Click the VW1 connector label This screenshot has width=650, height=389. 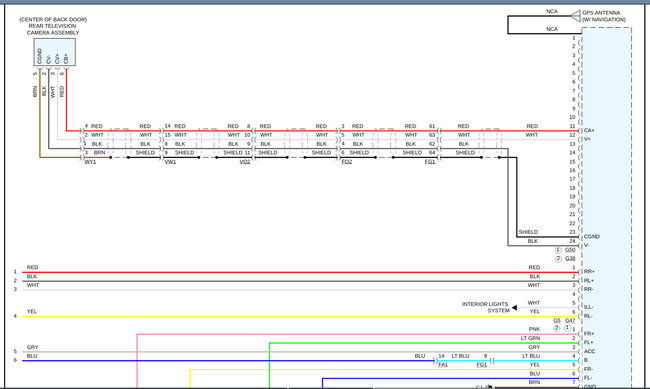[170, 162]
